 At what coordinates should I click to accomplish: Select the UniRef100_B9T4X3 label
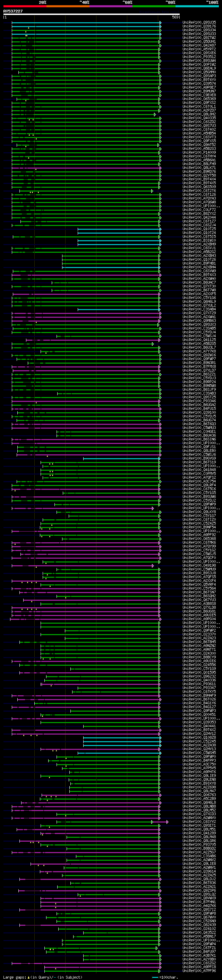click(x=199, y=275)
